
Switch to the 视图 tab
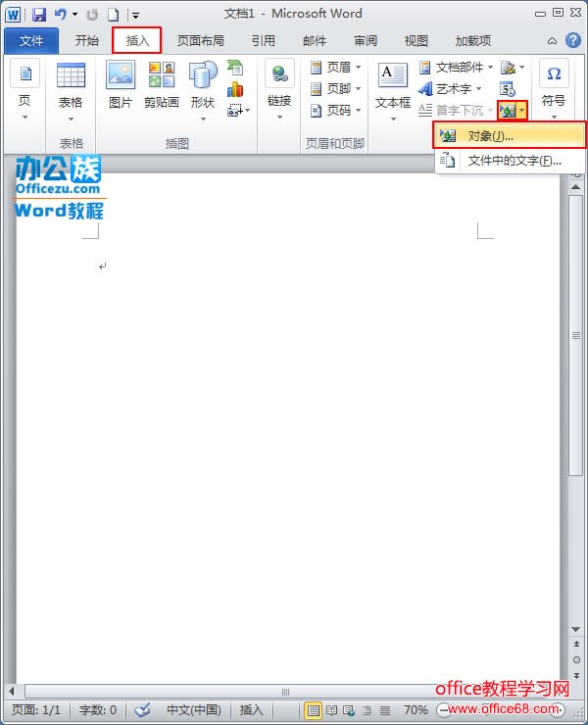[416, 41]
